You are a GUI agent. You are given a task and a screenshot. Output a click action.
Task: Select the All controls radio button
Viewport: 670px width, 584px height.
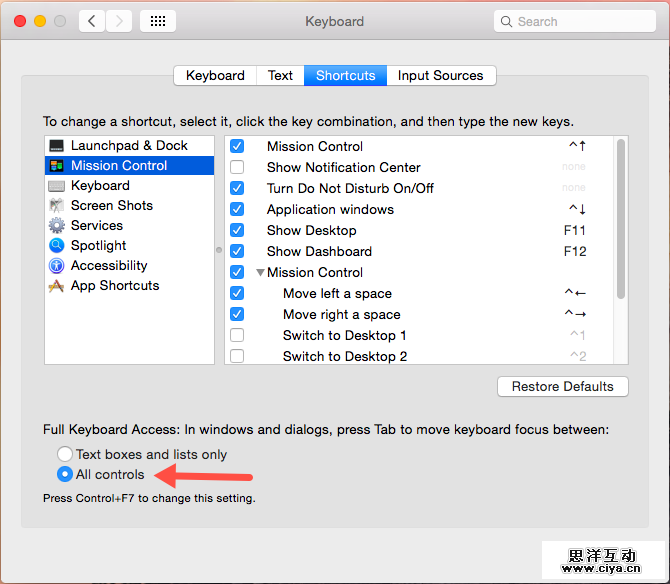tap(65, 474)
